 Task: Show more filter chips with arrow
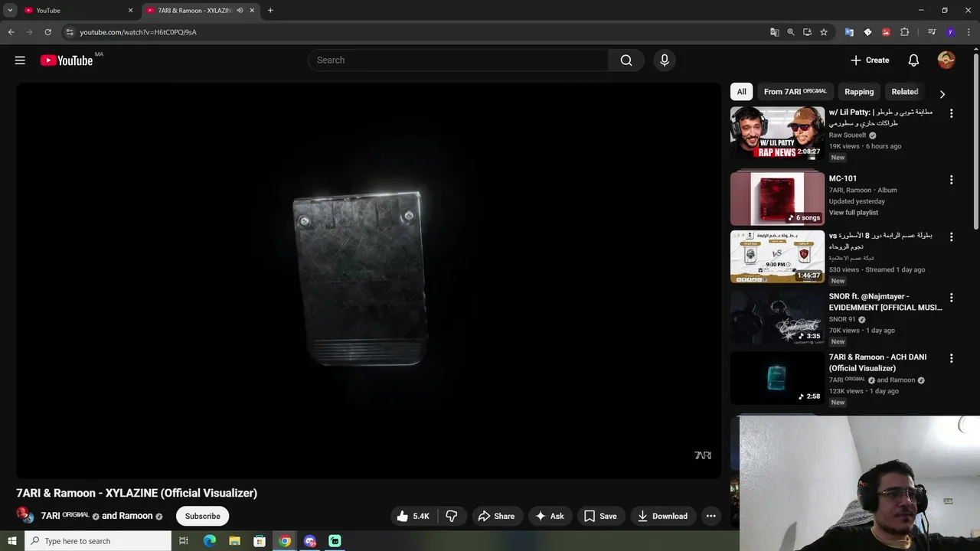pos(942,94)
